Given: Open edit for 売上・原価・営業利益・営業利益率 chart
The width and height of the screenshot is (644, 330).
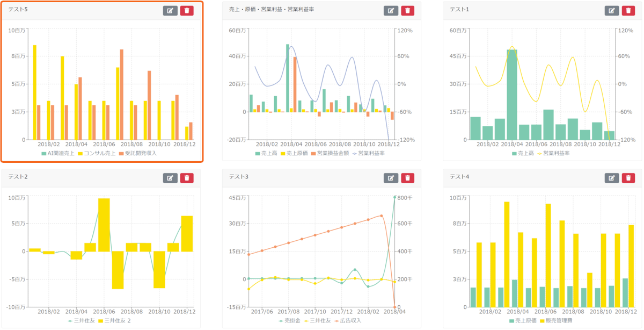Looking at the screenshot, I should click(x=391, y=10).
